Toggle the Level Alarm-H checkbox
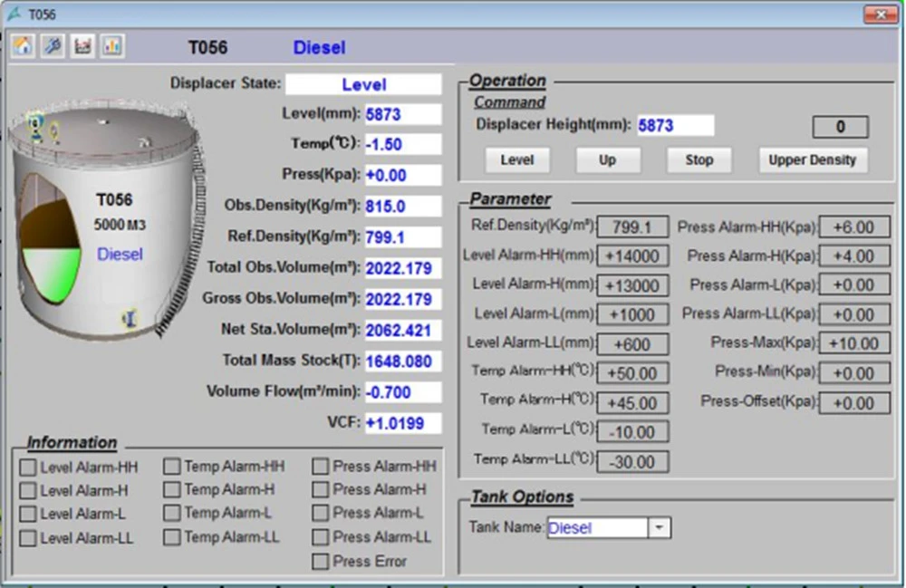The image size is (906, 588). pos(28,491)
